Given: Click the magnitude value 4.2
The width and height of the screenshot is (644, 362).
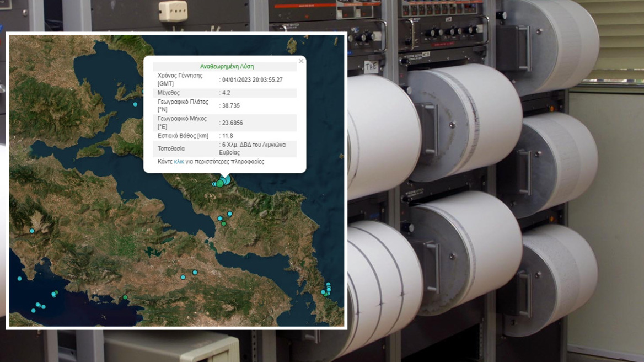Looking at the screenshot, I should (x=227, y=93).
